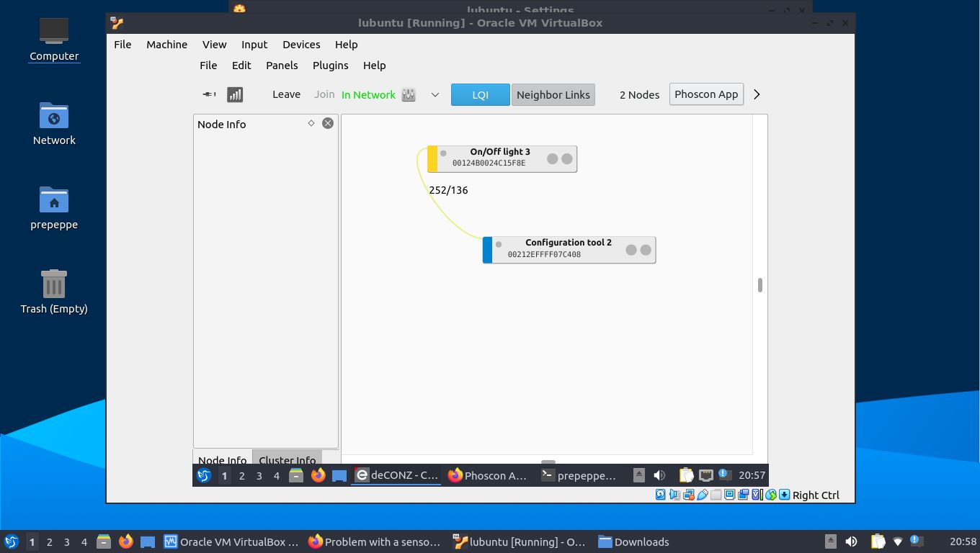Select Oracle VM VirtualBox task in host taskbar

click(x=231, y=541)
